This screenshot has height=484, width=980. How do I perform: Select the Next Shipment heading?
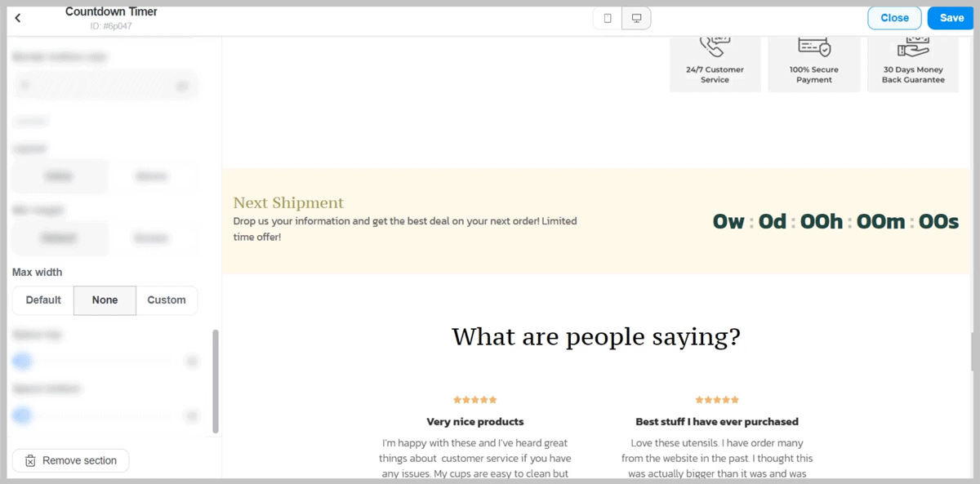click(288, 202)
